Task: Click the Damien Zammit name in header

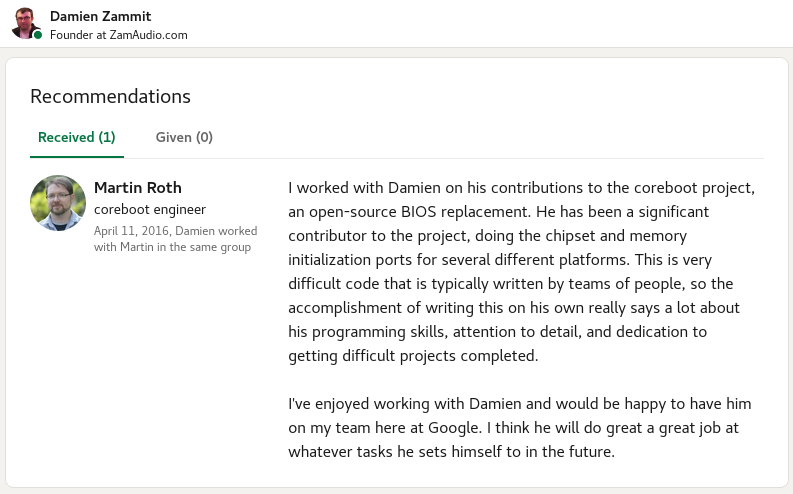Action: 100,16
